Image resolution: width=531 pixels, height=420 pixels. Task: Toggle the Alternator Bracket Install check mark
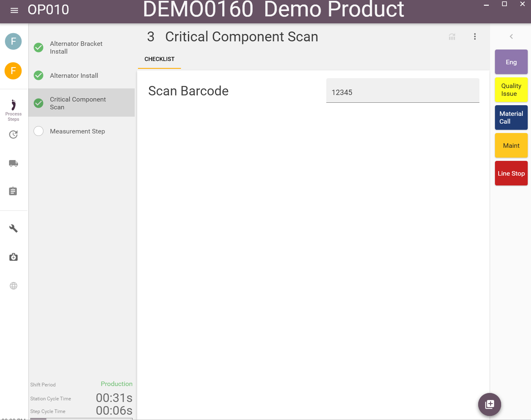(x=38, y=47)
